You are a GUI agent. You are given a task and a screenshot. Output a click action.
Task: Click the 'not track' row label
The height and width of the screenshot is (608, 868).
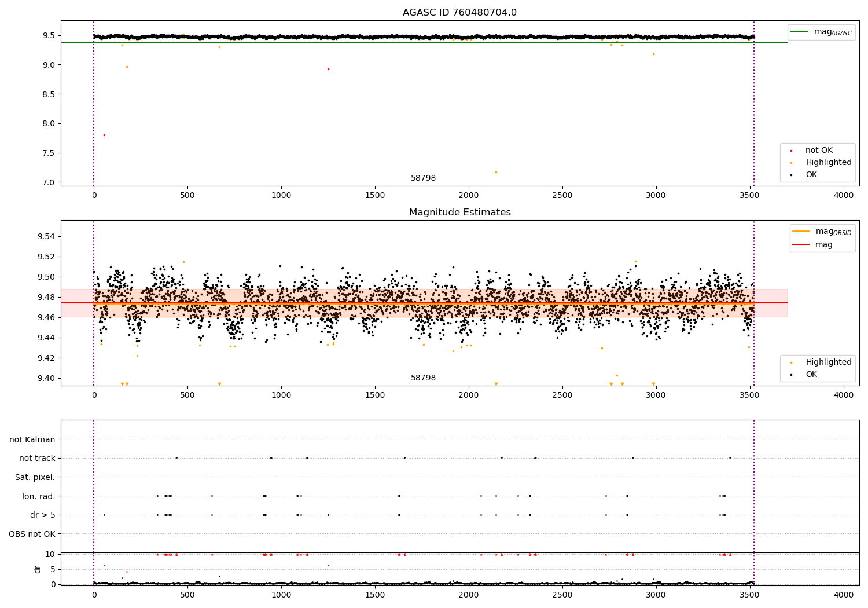(x=37, y=458)
